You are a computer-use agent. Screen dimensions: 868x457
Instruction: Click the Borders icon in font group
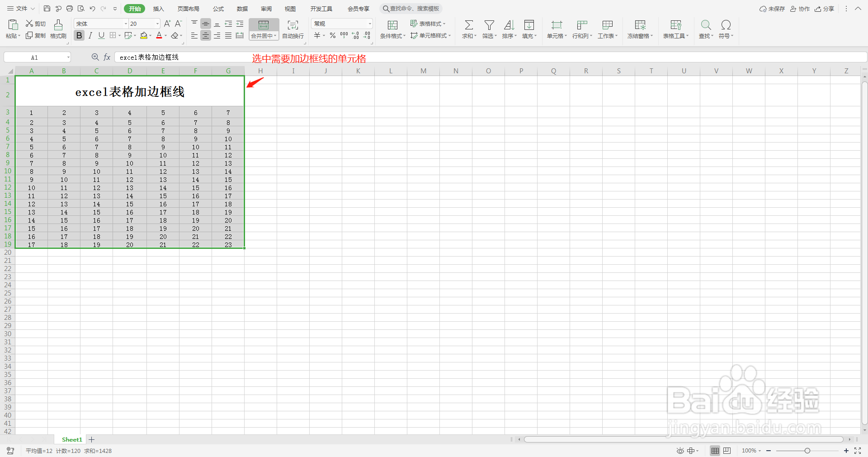pyautogui.click(x=113, y=35)
